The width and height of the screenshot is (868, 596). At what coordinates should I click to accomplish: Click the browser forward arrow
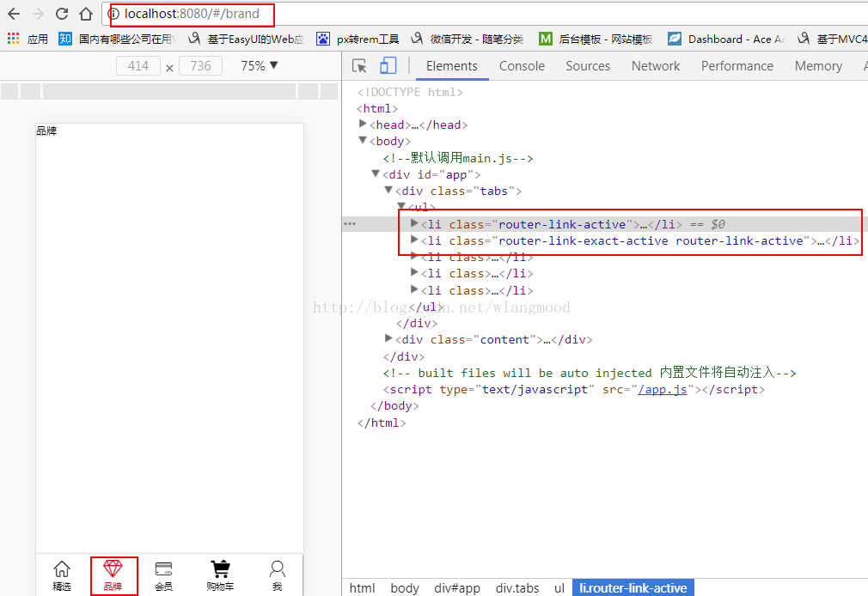38,13
